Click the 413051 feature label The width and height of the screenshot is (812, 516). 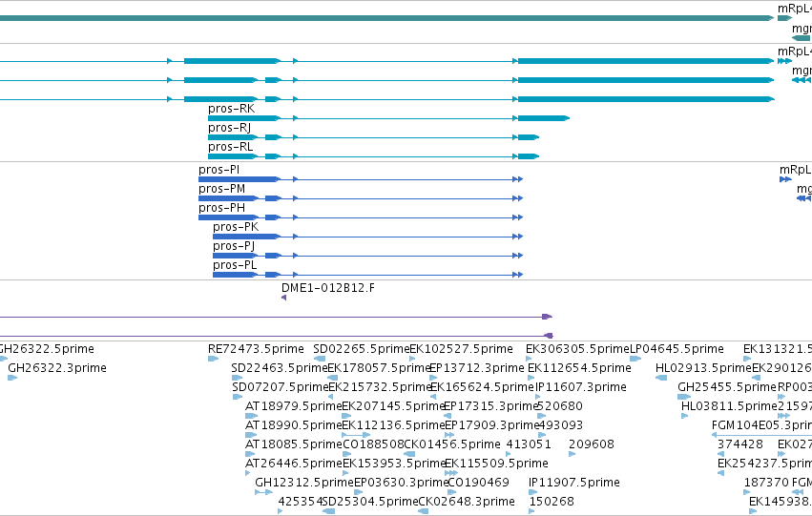click(529, 445)
